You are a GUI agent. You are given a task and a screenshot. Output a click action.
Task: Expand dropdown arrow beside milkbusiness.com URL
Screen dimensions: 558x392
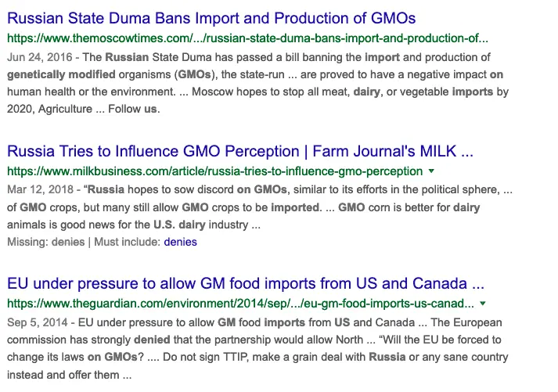(x=431, y=171)
